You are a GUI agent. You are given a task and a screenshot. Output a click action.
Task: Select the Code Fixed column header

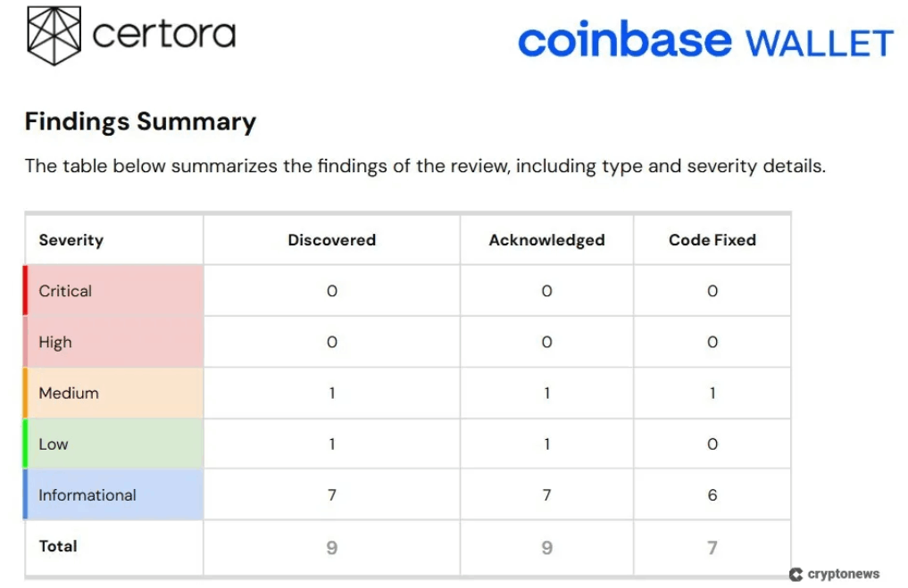pos(712,239)
